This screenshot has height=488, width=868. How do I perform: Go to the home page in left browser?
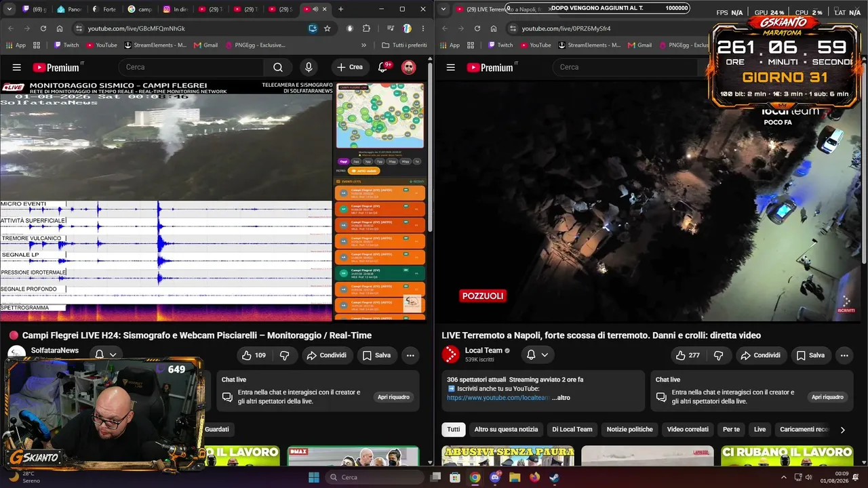pos(60,28)
